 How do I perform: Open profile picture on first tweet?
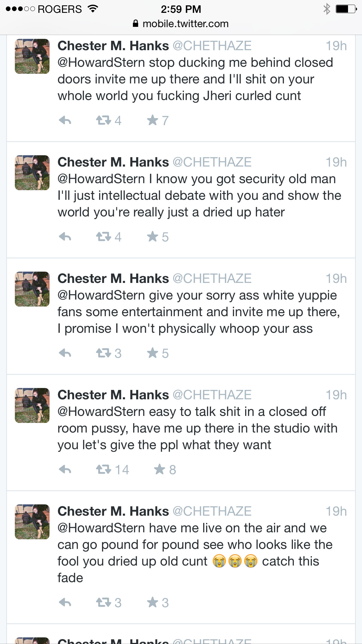(32, 56)
